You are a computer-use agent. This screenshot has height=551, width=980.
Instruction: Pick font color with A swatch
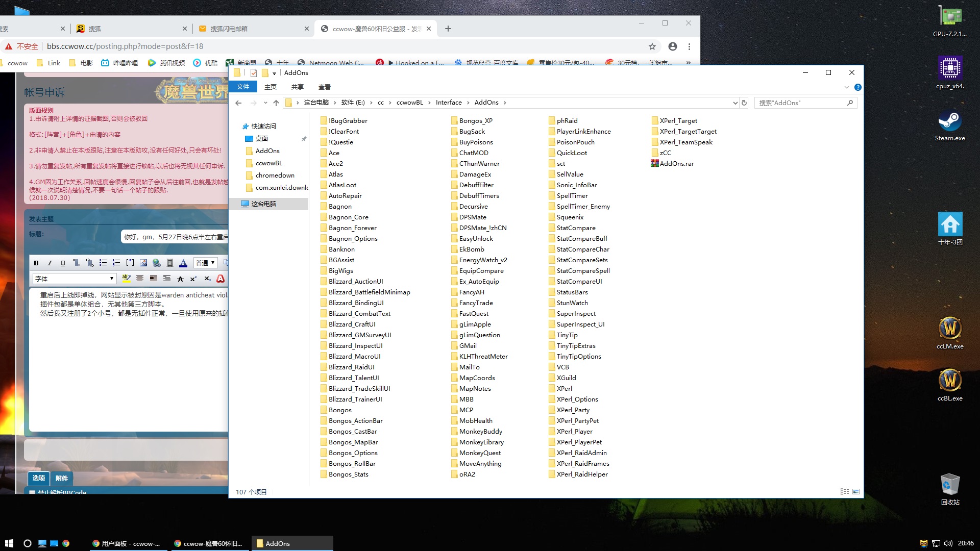coord(183,263)
